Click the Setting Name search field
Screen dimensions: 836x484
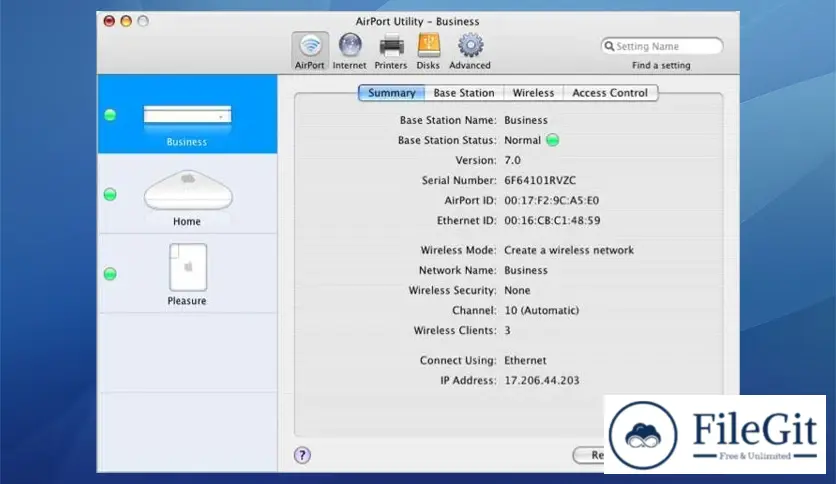[x=662, y=46]
